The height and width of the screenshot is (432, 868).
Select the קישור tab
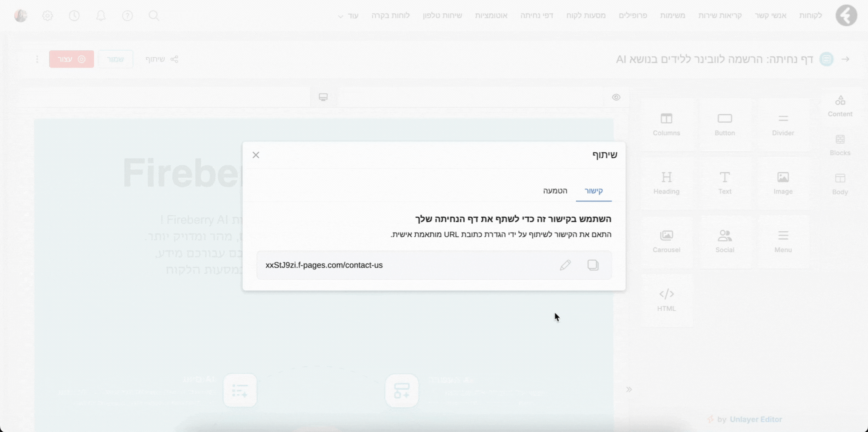[594, 191]
